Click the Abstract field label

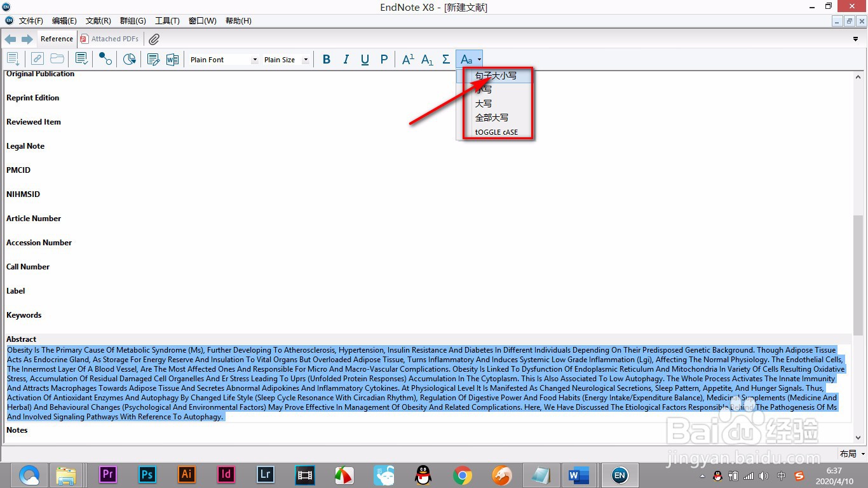pyautogui.click(x=21, y=339)
